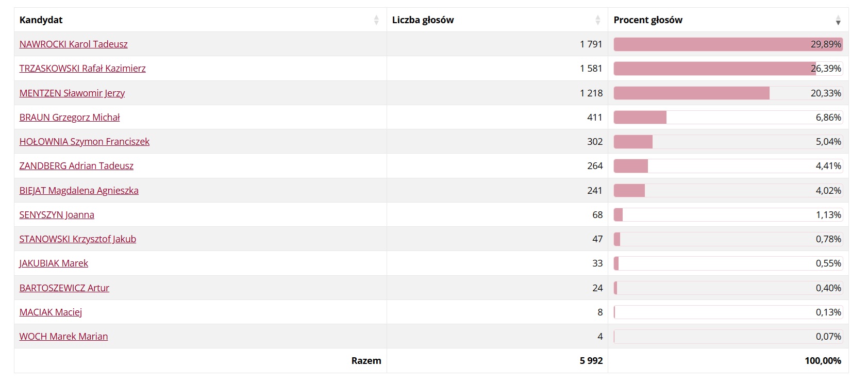Open ZANDBERG Adrian Tadeusz link
The width and height of the screenshot is (868, 383).
pos(76,166)
